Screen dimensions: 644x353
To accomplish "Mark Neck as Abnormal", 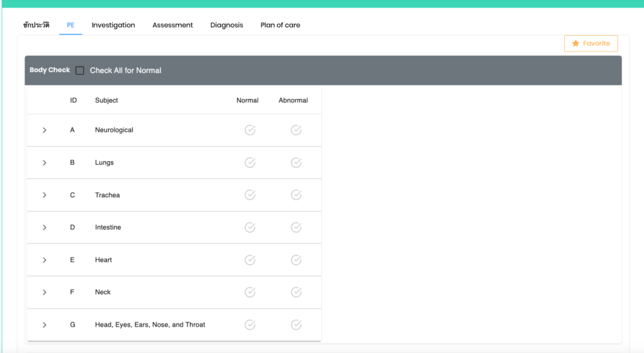I will coord(296,292).
